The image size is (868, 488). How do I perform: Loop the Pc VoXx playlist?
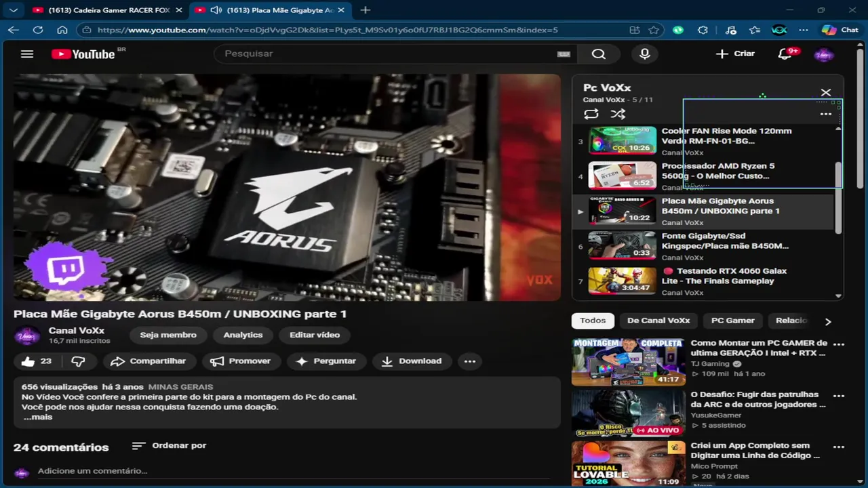point(591,114)
